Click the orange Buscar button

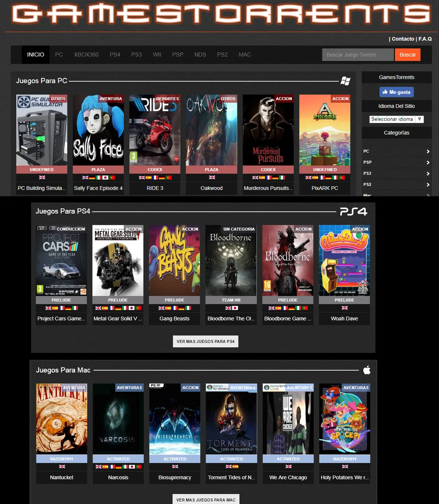[x=408, y=55]
